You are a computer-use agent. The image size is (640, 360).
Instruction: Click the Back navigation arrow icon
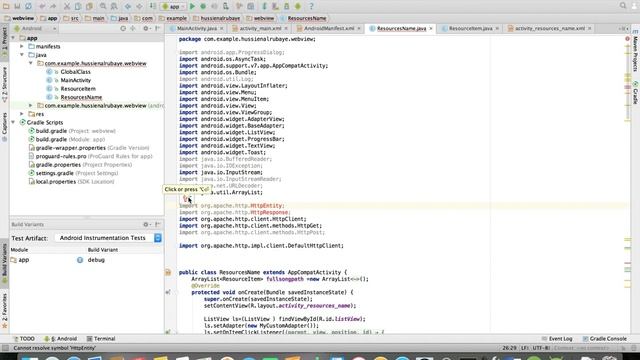click(128, 6)
